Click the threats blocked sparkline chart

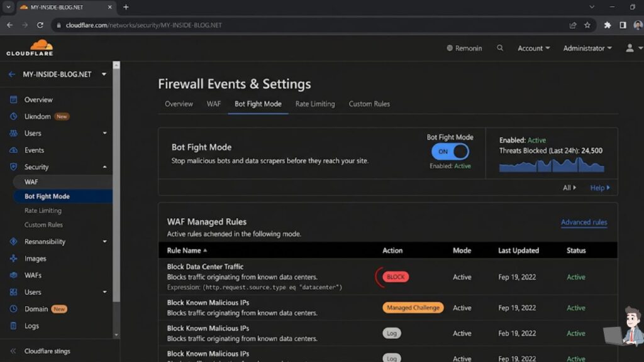tap(551, 165)
